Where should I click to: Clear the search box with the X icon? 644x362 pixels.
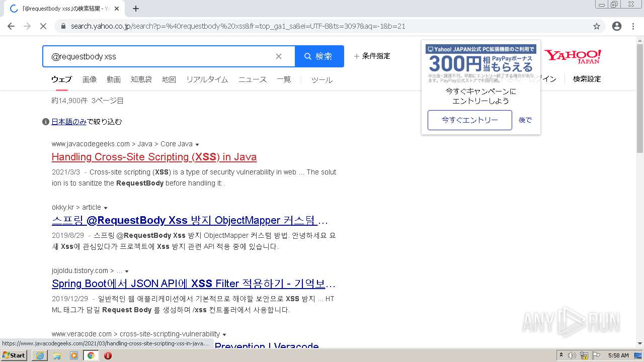click(279, 56)
